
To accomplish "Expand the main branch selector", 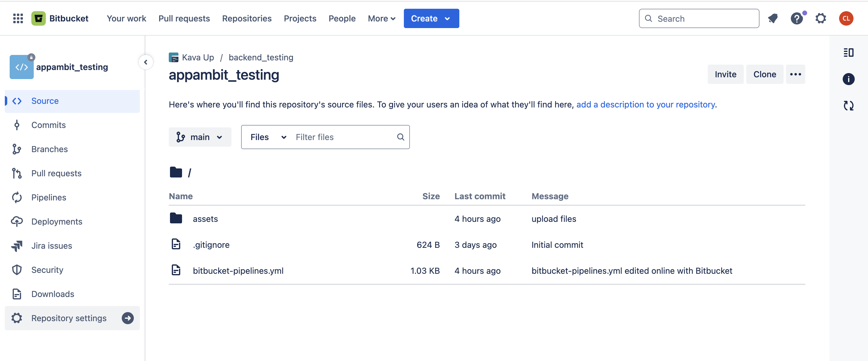I will coord(200,137).
